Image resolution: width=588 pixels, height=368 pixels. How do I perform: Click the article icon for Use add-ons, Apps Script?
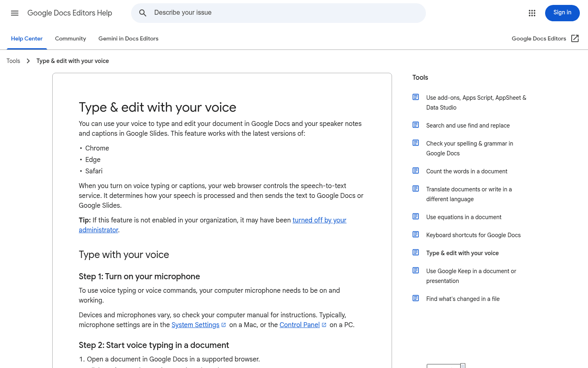[x=416, y=97]
